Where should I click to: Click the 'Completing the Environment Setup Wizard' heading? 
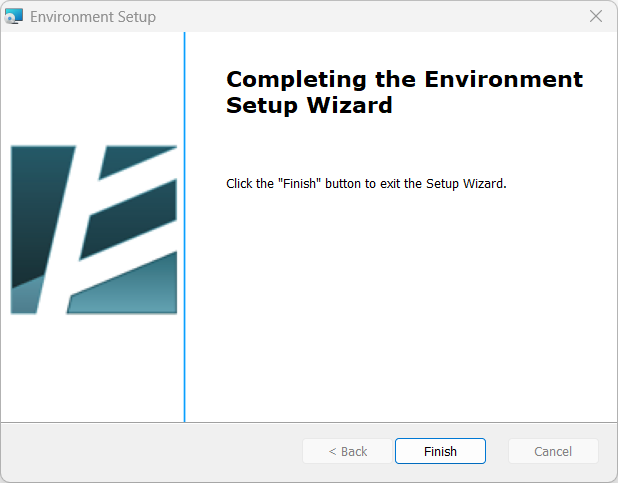[404, 92]
